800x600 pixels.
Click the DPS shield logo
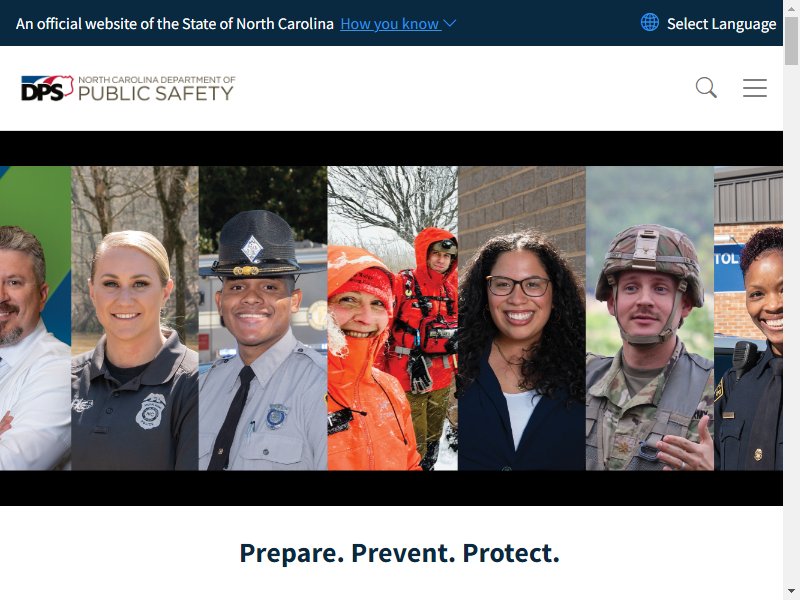click(x=47, y=88)
